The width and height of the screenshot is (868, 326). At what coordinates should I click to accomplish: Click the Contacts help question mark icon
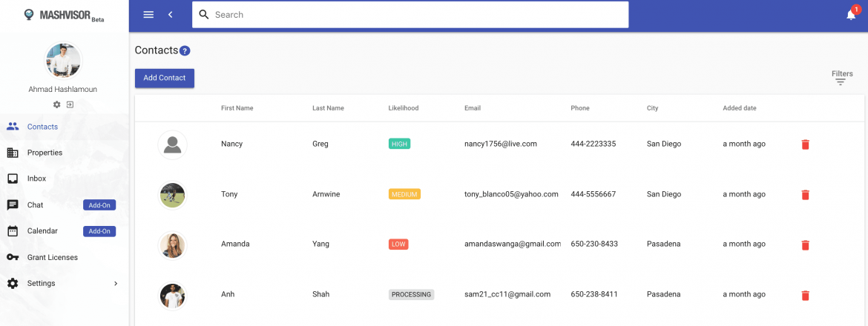coord(185,51)
